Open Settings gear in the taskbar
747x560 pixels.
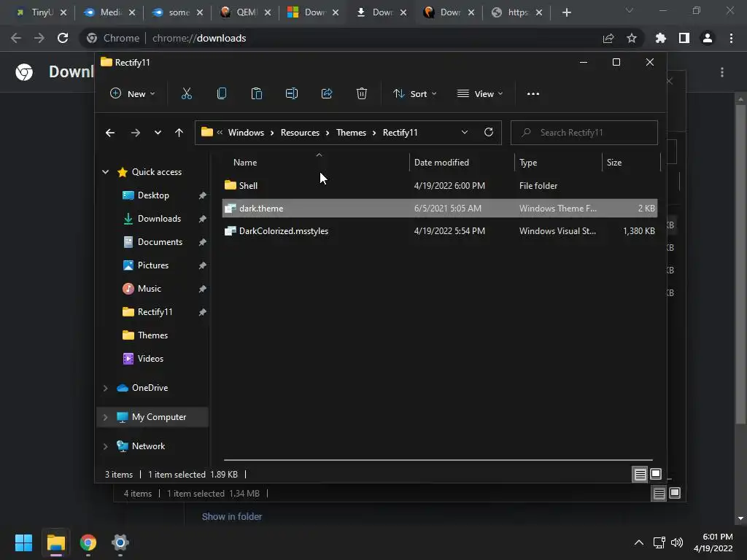point(120,542)
